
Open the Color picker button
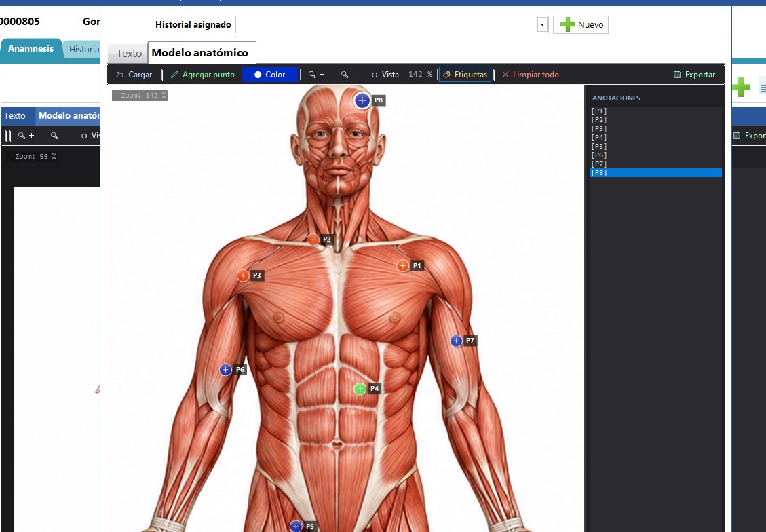click(x=270, y=75)
